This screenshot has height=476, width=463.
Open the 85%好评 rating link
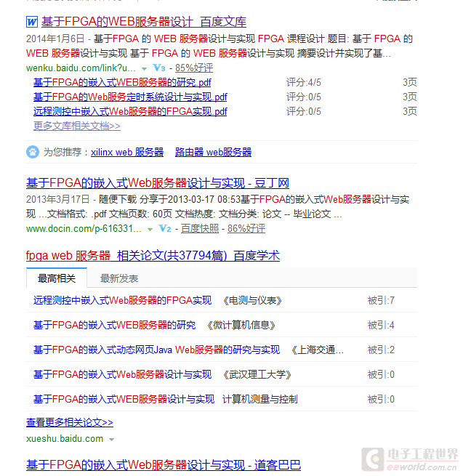pyautogui.click(x=194, y=68)
